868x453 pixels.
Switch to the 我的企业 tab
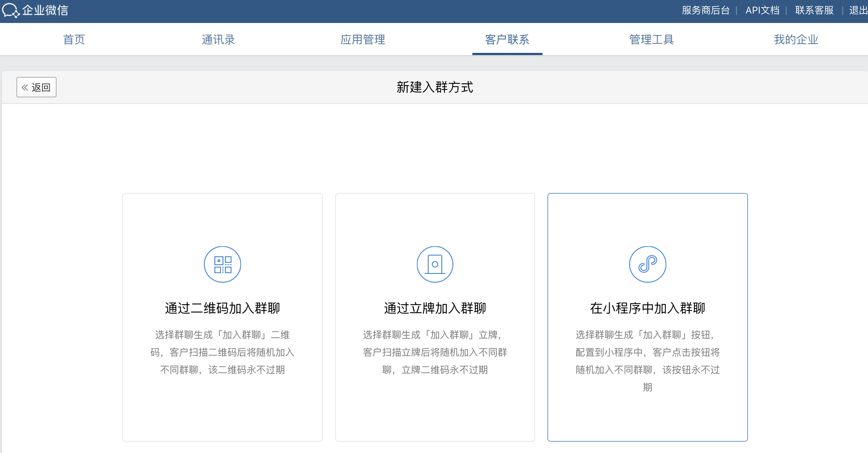point(796,39)
